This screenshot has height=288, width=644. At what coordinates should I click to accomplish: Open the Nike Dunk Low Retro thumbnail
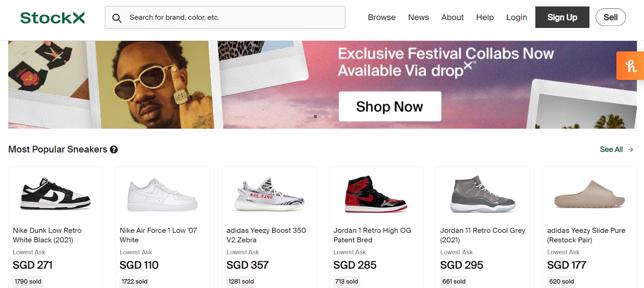click(x=56, y=194)
